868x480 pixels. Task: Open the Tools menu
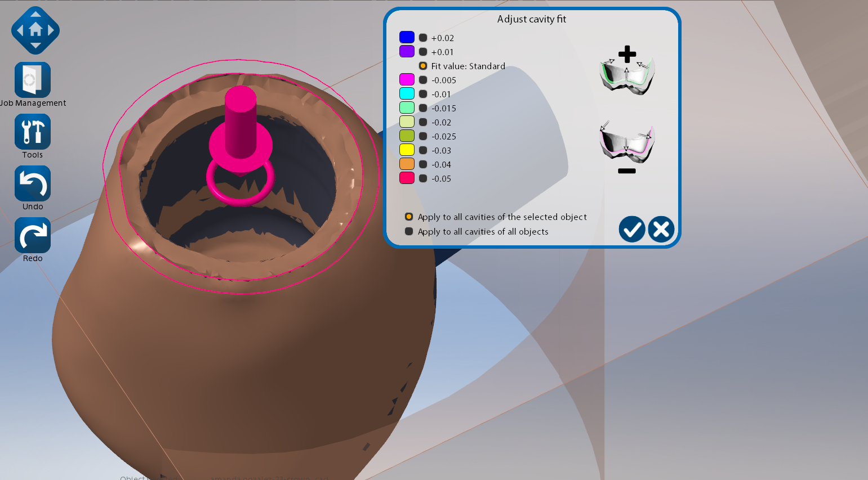point(33,132)
